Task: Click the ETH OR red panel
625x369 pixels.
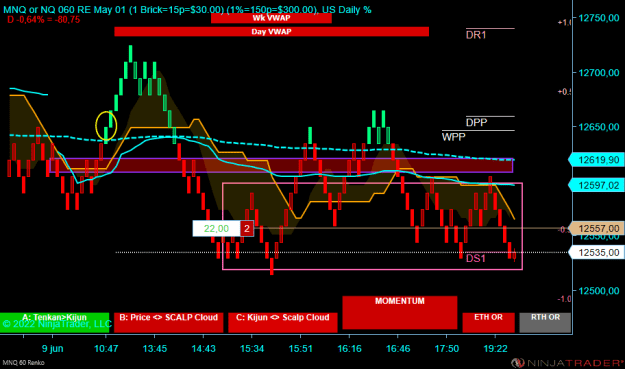Action: point(488,322)
